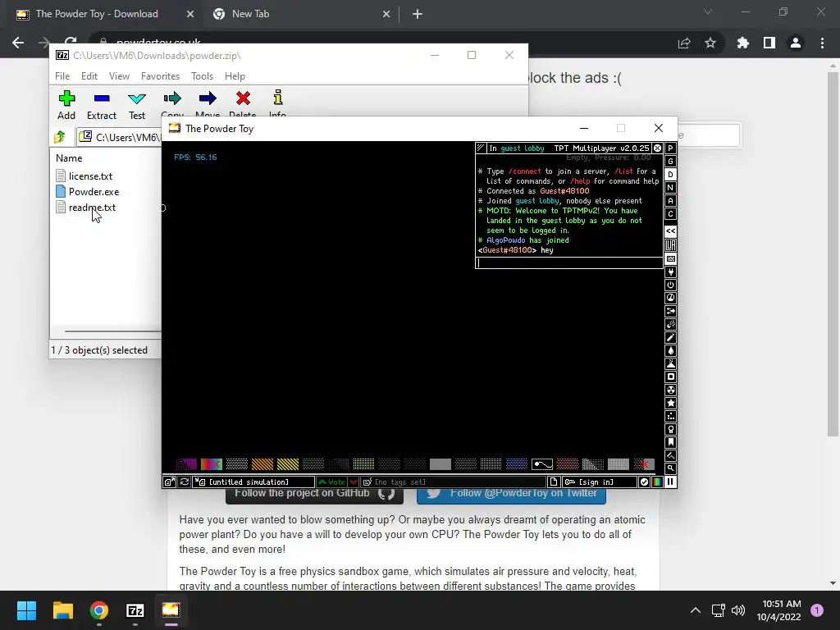Open the rainbow renderer options icon
This screenshot has height=630, width=840.
click(657, 482)
